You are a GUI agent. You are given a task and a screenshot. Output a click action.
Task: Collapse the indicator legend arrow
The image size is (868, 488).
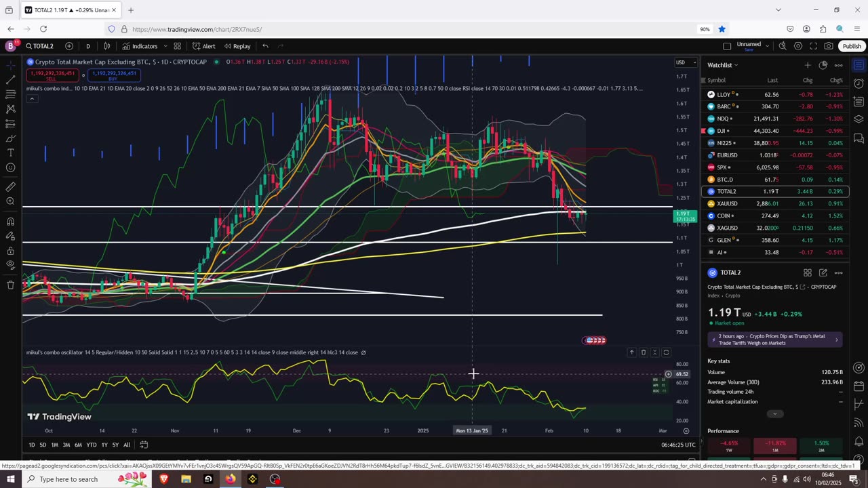point(31,98)
